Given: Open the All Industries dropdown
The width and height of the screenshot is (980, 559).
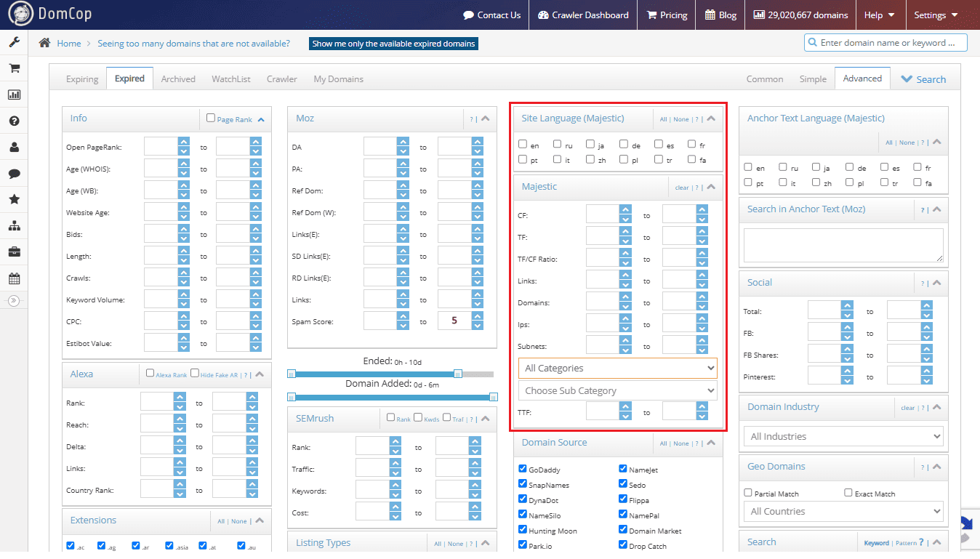Looking at the screenshot, I should 843,436.
